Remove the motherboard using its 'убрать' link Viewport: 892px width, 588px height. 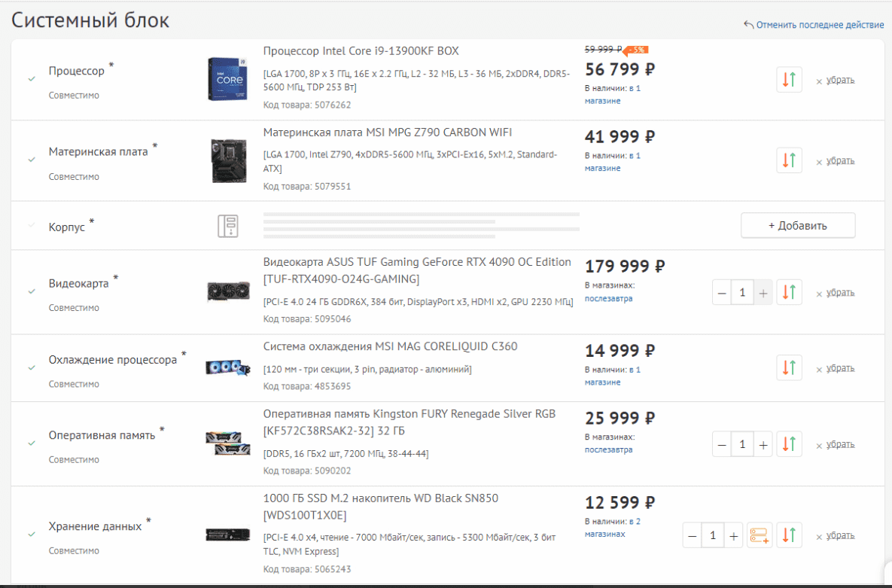click(x=839, y=161)
